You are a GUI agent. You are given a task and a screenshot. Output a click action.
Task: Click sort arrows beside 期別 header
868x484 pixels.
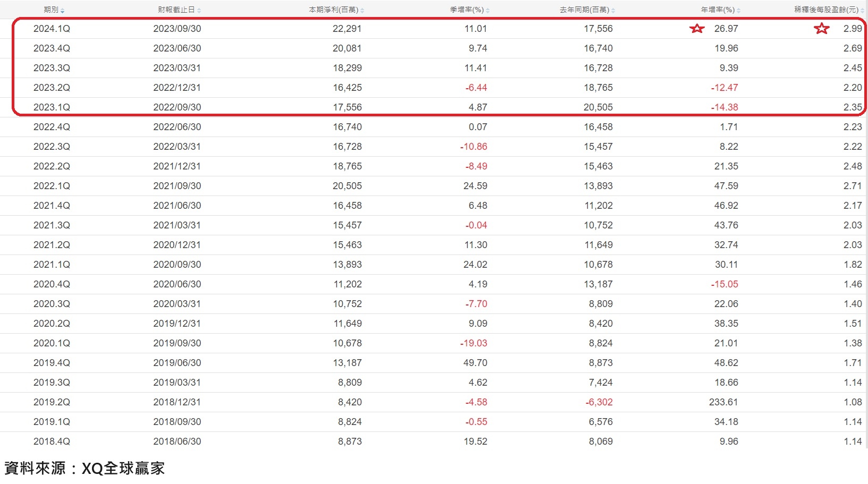tap(63, 11)
